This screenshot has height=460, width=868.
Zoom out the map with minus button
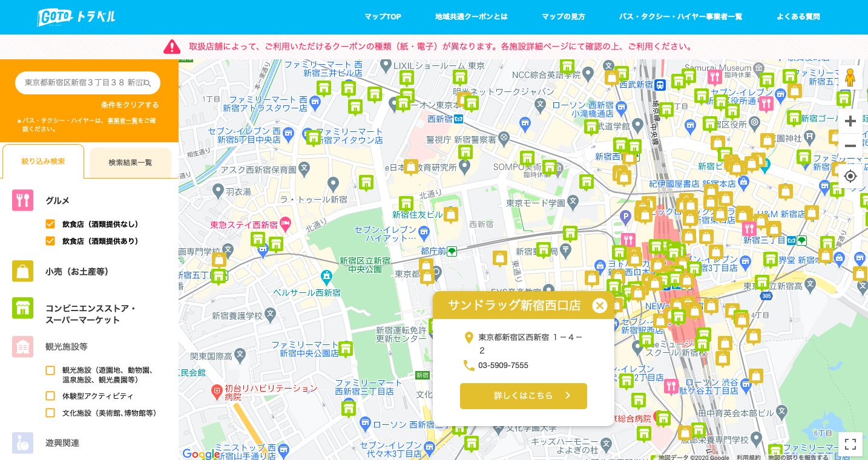point(850,146)
